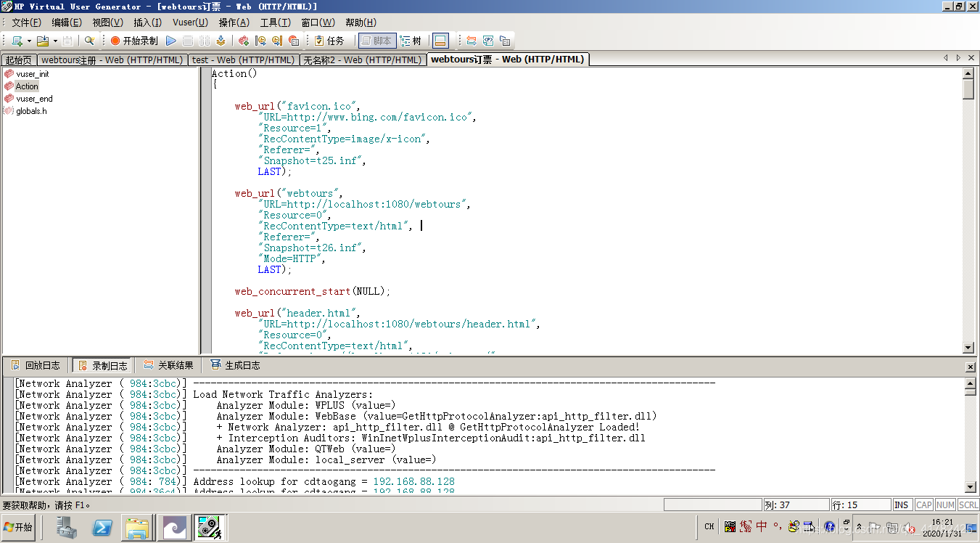Click the end transaction clock icon
The height and width of the screenshot is (543, 980).
(x=277, y=41)
